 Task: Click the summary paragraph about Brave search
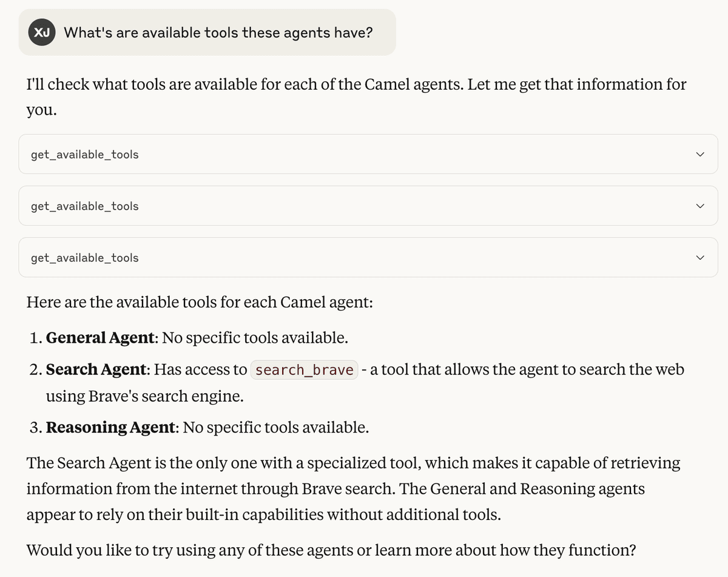tap(353, 488)
